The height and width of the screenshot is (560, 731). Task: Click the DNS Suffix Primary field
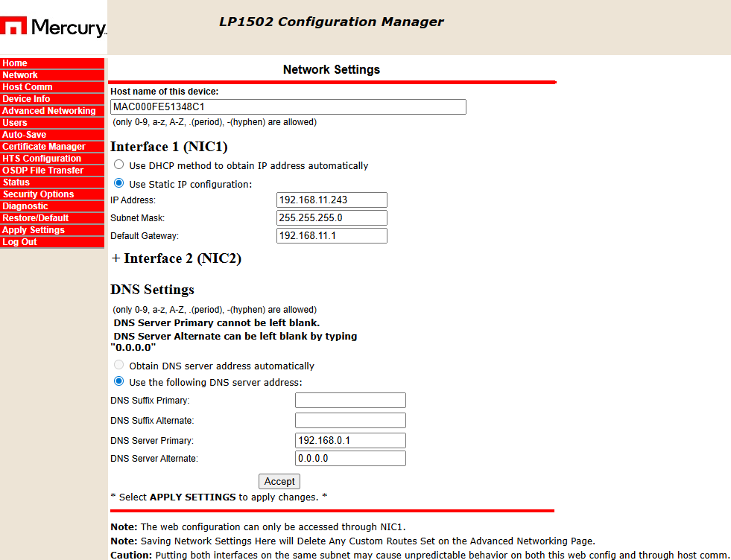pyautogui.click(x=350, y=400)
